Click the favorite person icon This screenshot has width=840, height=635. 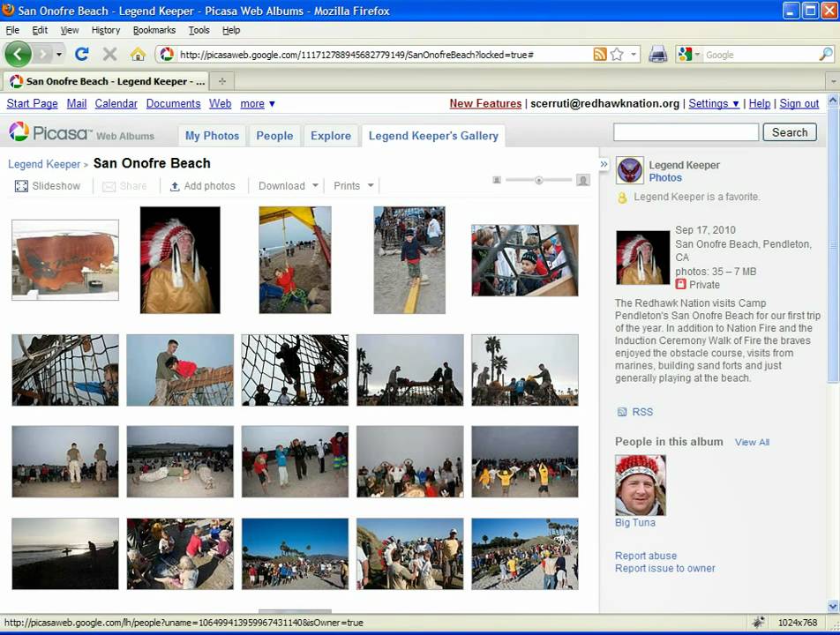[x=622, y=198]
